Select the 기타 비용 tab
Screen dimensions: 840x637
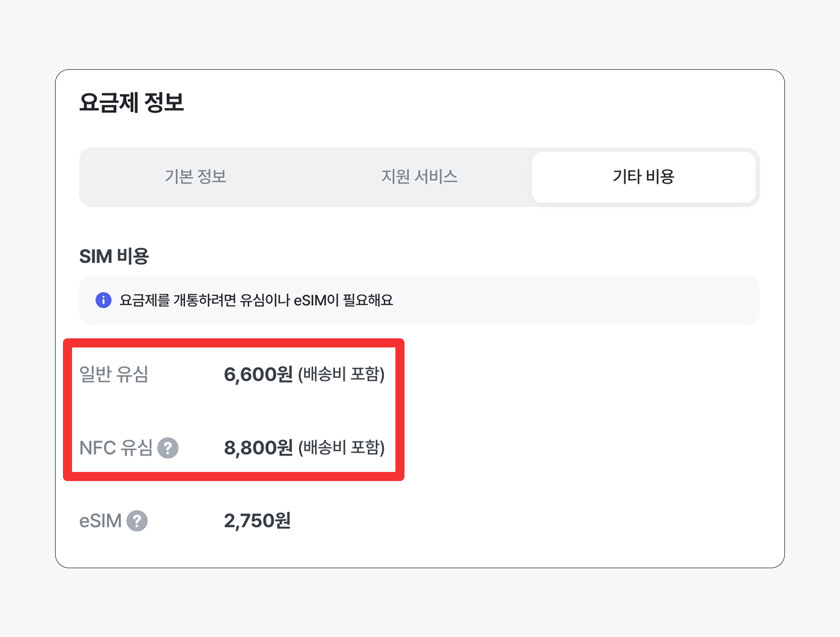pyautogui.click(x=643, y=177)
